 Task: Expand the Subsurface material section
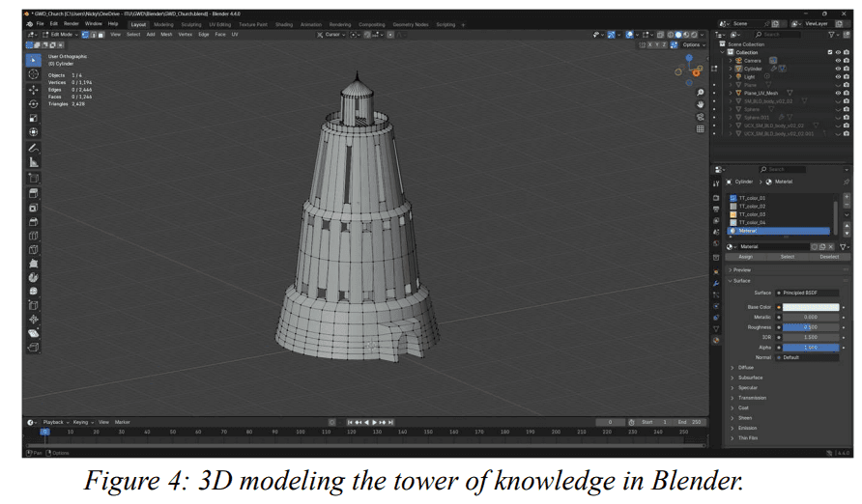[x=751, y=378]
